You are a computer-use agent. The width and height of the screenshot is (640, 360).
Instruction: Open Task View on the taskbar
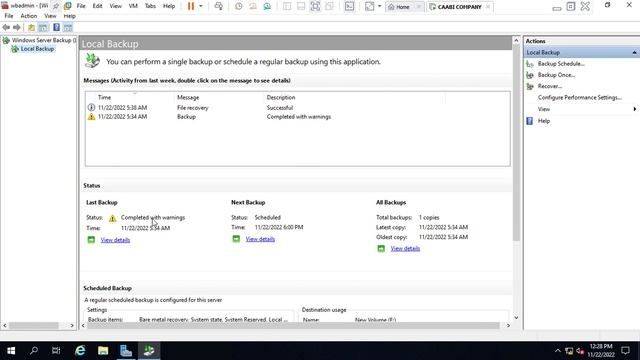[x=56, y=351]
